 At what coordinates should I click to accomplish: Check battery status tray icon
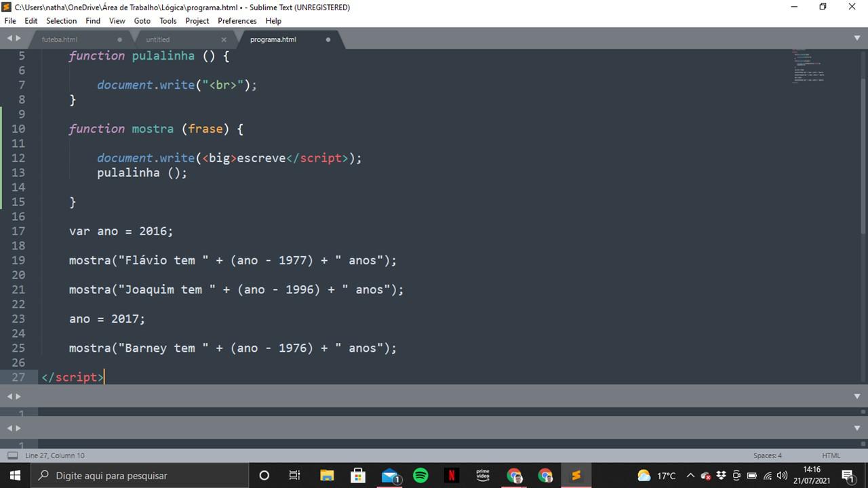coord(751,476)
